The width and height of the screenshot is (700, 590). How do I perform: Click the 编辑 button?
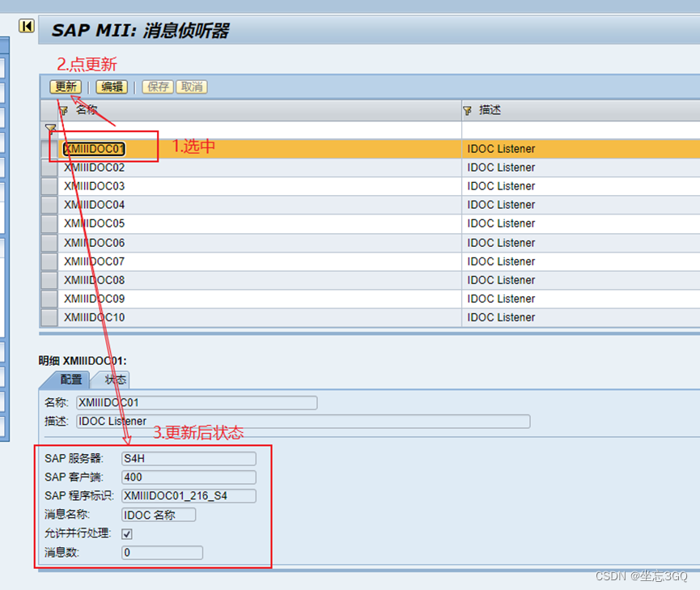tap(111, 87)
